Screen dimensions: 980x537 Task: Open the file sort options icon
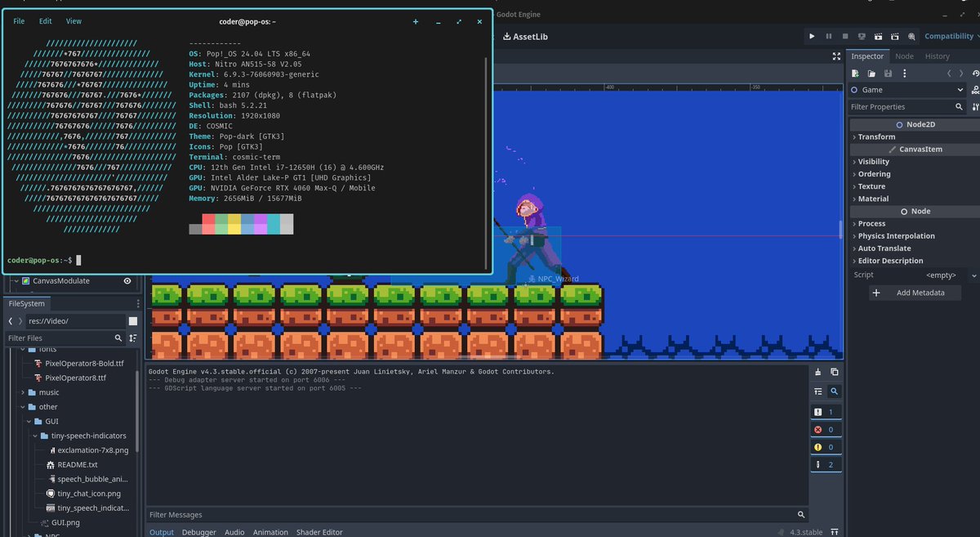pos(133,338)
